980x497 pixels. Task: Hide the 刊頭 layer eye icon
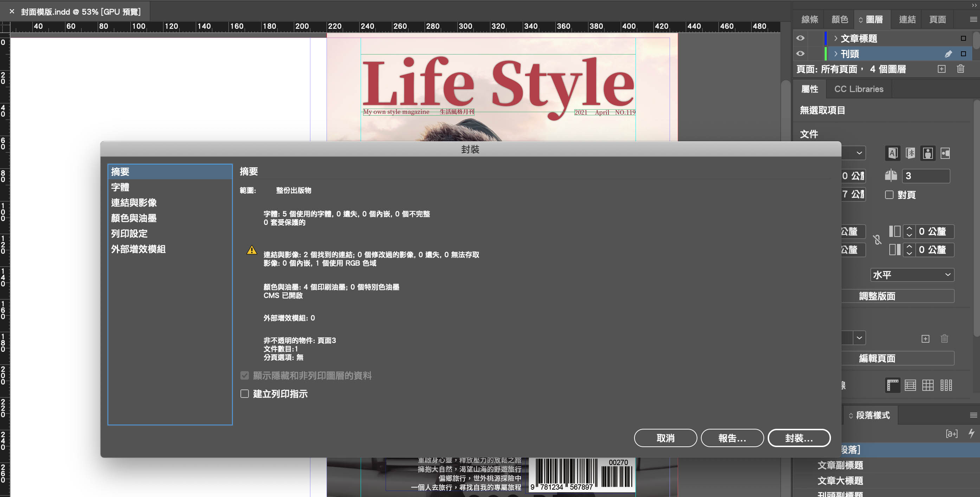pos(800,54)
